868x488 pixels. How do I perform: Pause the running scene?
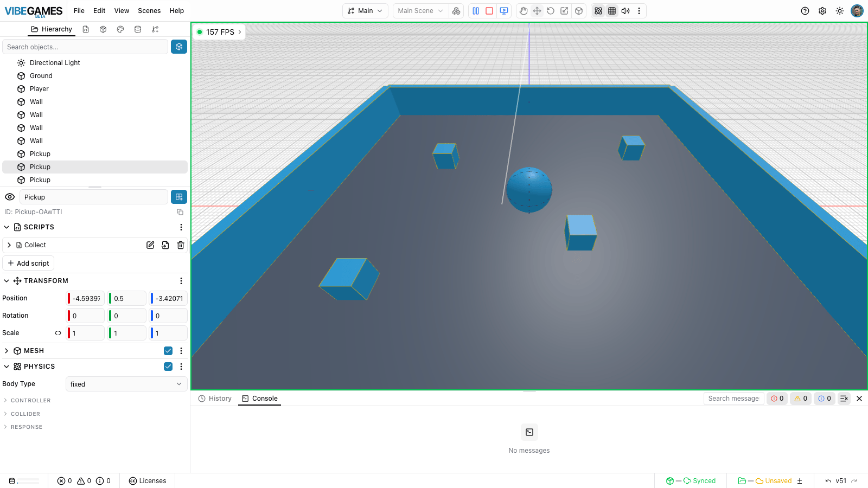(476, 11)
